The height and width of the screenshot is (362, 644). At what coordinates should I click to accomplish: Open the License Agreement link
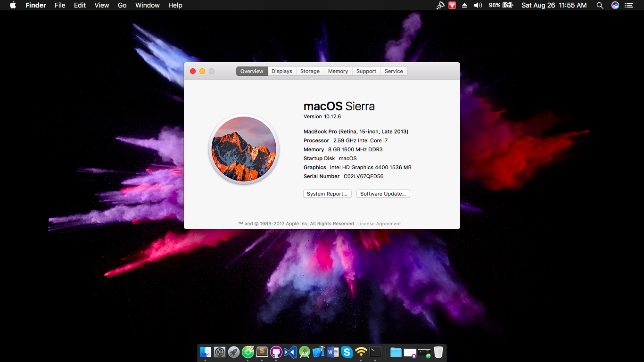(379, 224)
